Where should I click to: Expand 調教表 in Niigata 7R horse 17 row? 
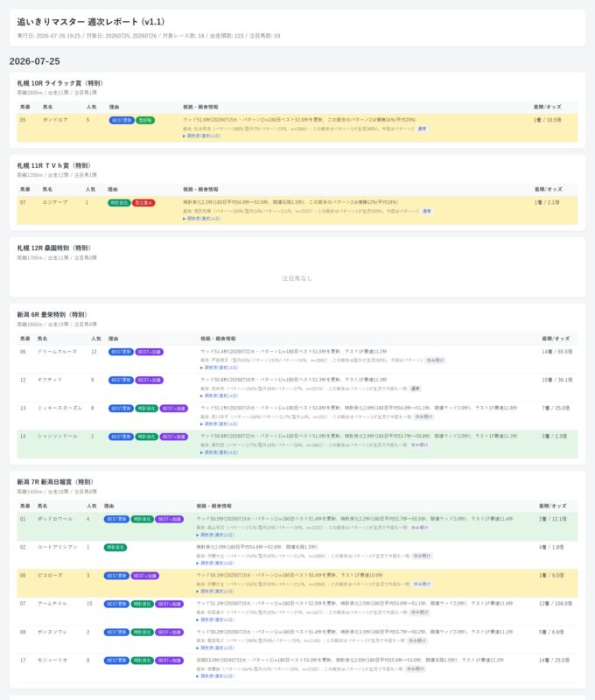pos(215,675)
